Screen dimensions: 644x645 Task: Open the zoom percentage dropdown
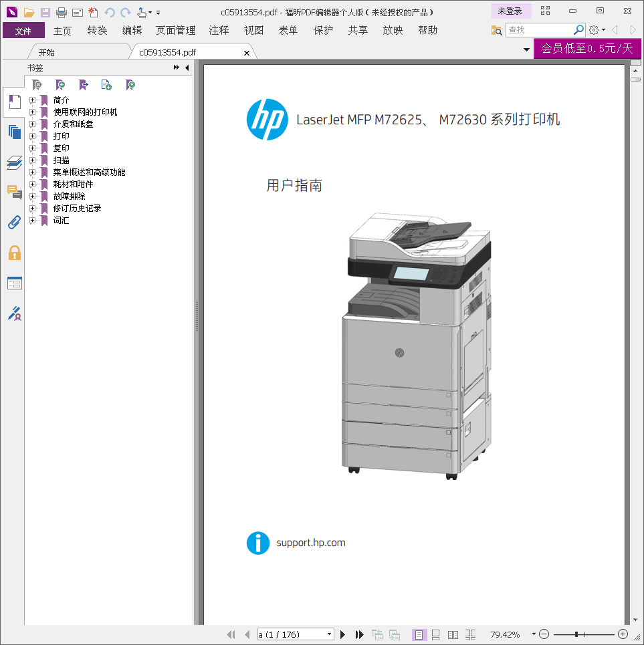point(534,634)
